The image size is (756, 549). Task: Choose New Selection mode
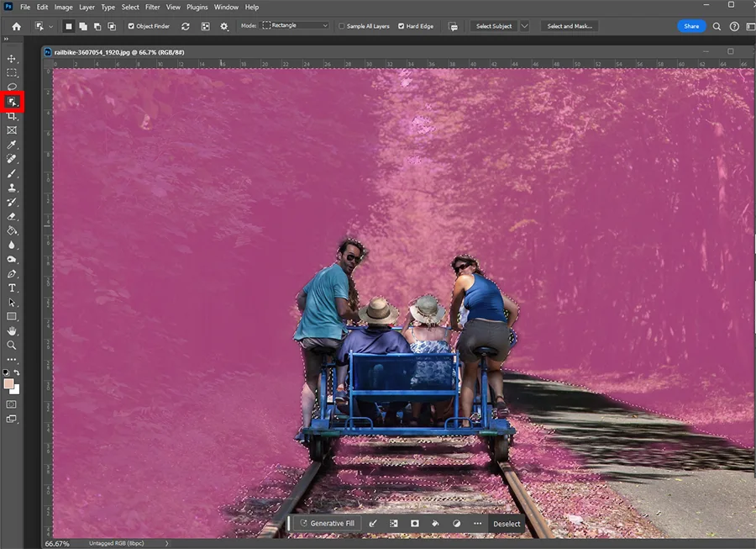coord(69,27)
